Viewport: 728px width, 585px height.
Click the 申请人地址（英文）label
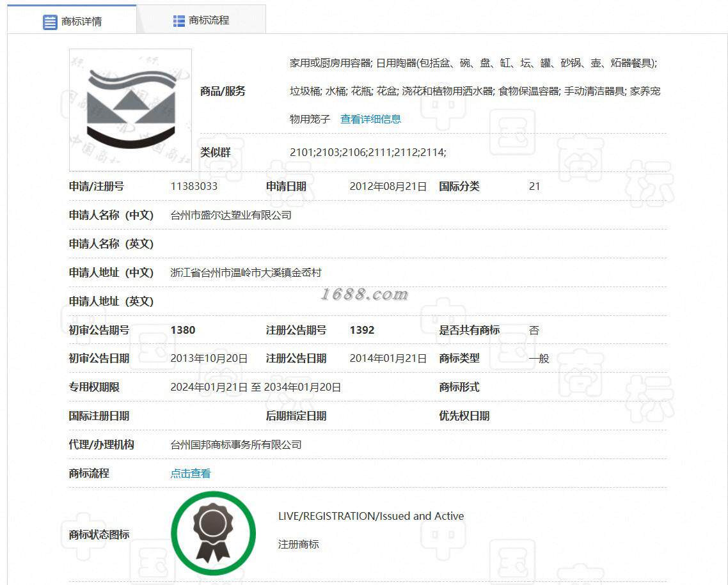click(111, 302)
